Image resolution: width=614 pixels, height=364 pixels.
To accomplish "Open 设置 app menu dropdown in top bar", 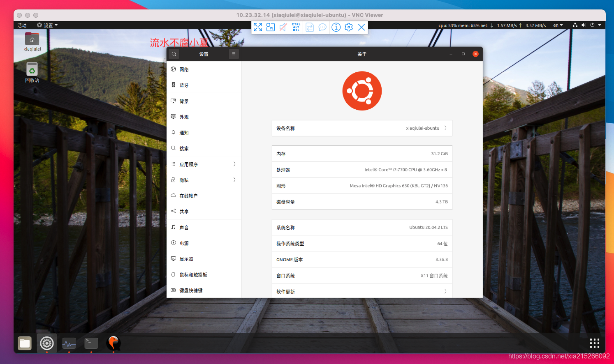I will click(x=47, y=25).
